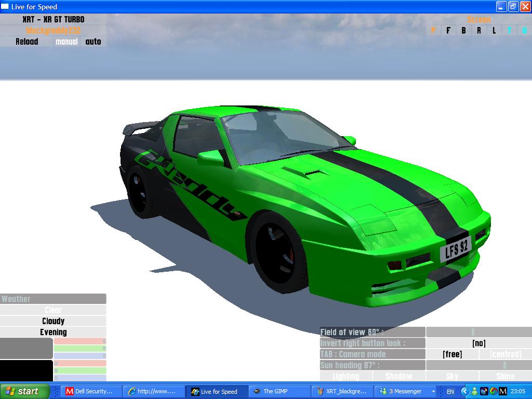Open the 3 Messenger taskbar group

[404, 391]
